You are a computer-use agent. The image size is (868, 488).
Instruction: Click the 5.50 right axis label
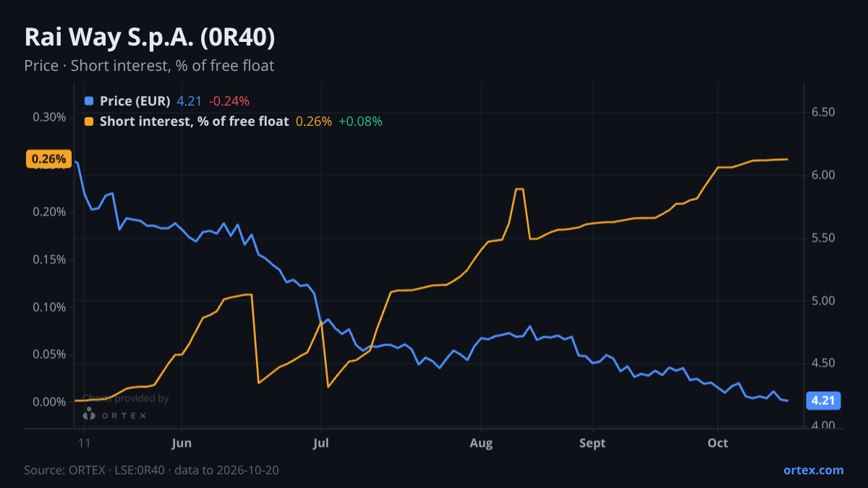click(x=823, y=238)
